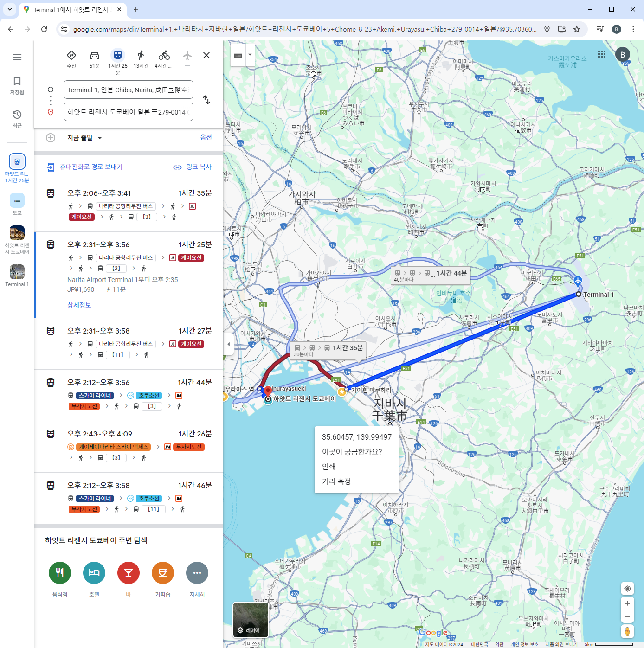This screenshot has height=648, width=644.
Task: Select the 1시간 44분 alternate route label on map
Action: 431,276
